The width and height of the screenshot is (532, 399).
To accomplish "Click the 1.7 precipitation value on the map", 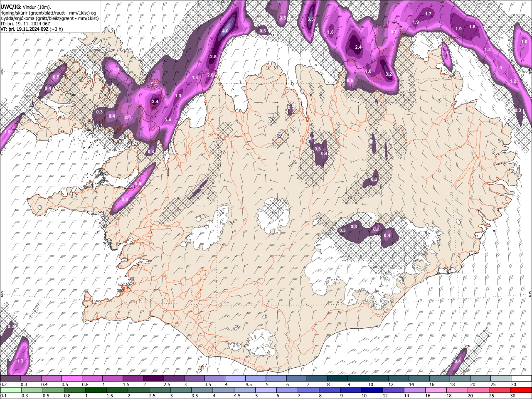I will (428, 14).
